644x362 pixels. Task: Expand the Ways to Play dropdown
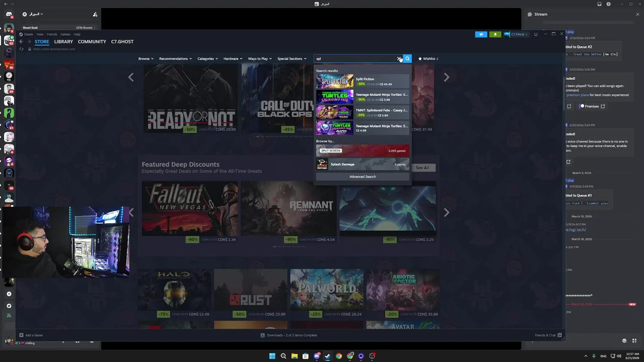(x=260, y=59)
